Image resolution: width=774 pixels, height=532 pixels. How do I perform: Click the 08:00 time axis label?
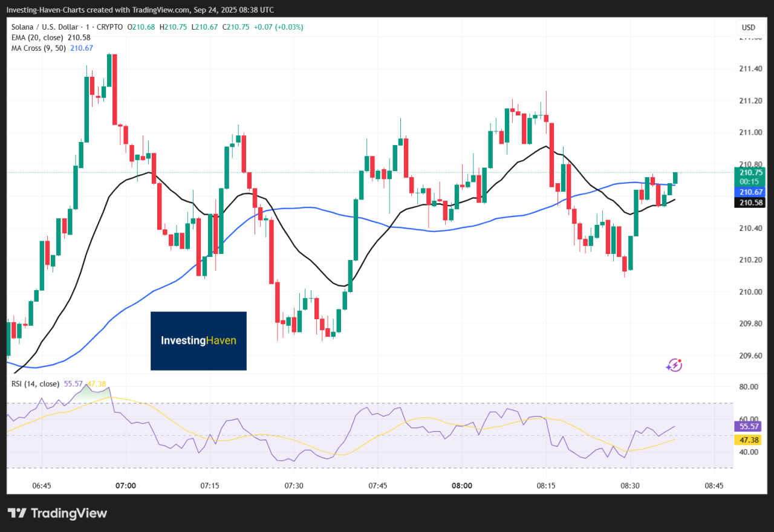(x=461, y=485)
